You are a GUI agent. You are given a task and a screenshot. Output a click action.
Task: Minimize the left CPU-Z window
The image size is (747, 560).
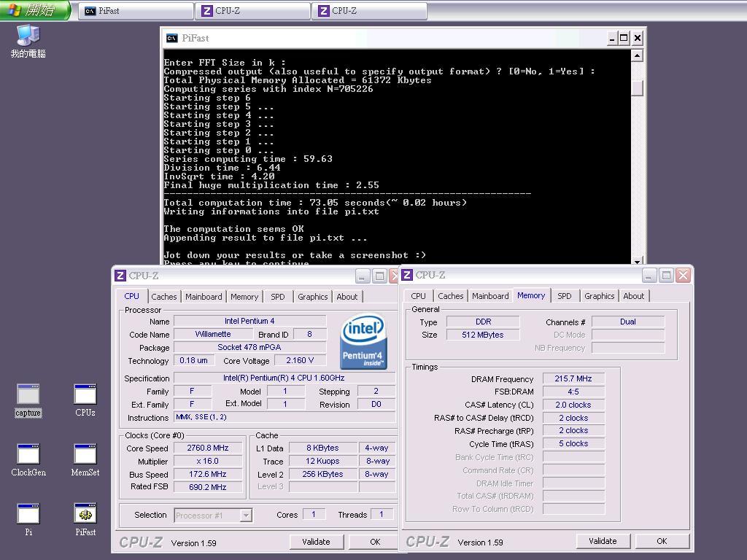pos(362,276)
